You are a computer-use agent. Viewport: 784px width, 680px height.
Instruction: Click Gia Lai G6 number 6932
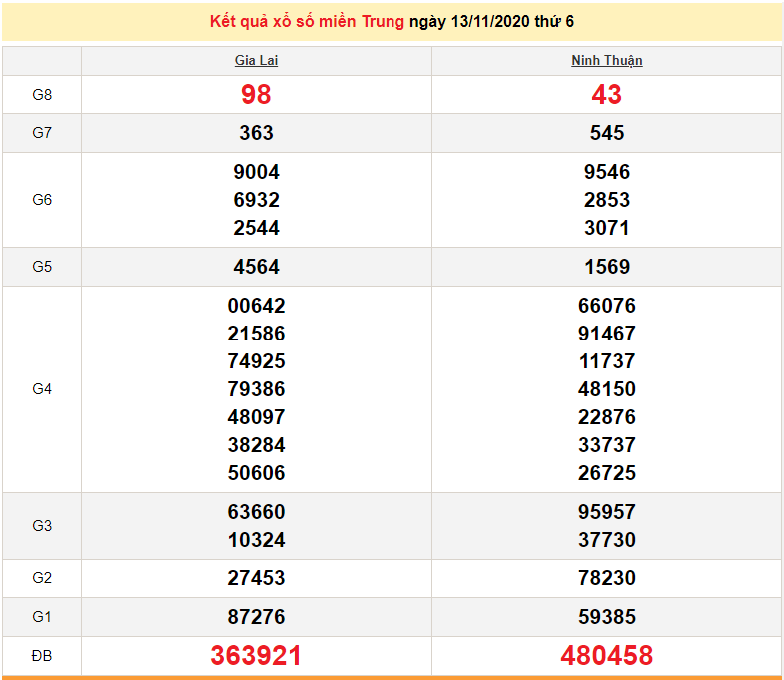256,200
